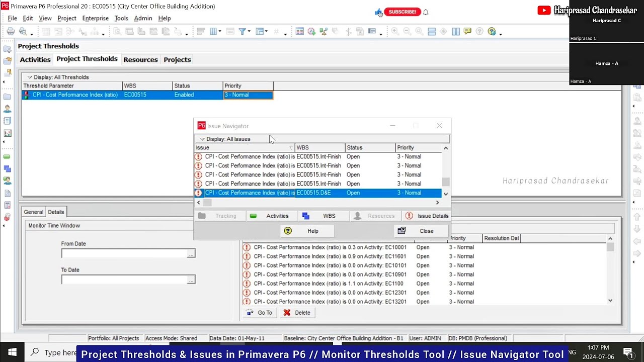Open the filter dropdown arrow in the toolbar
Screen dimensions: 644x362
point(249,32)
